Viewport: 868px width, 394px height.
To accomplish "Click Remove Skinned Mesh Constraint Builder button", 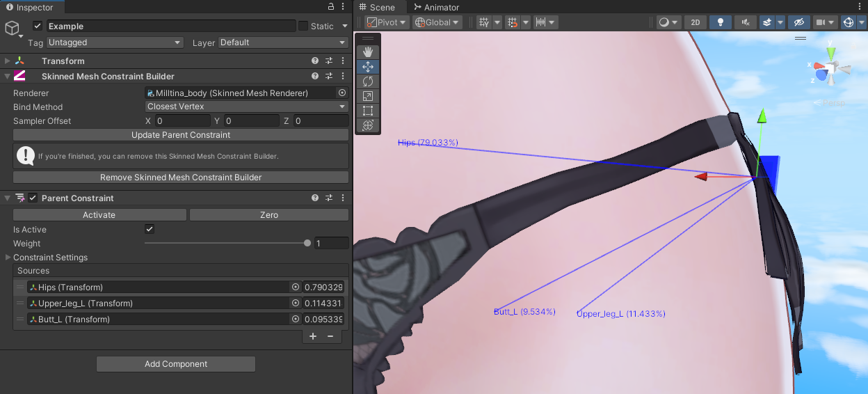I will [181, 178].
